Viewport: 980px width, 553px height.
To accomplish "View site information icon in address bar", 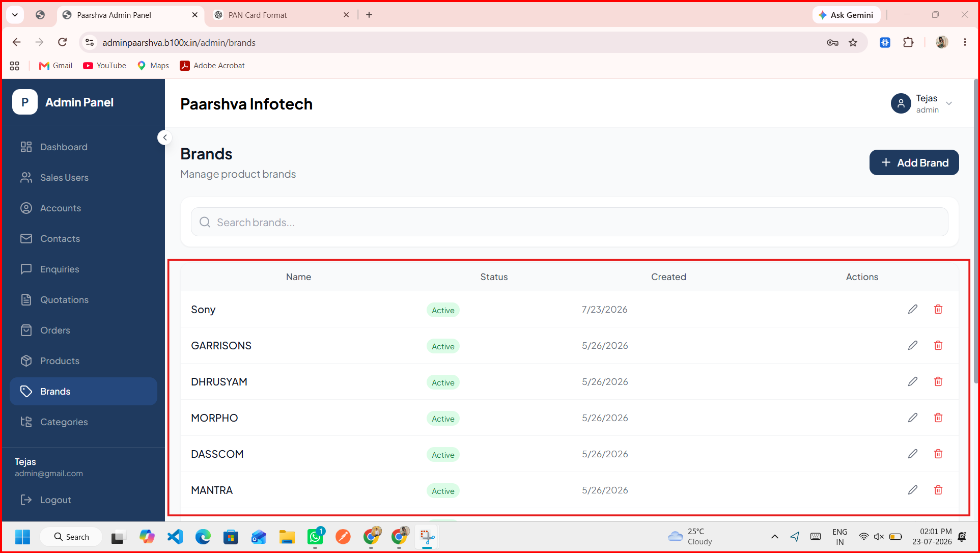I will (x=90, y=43).
